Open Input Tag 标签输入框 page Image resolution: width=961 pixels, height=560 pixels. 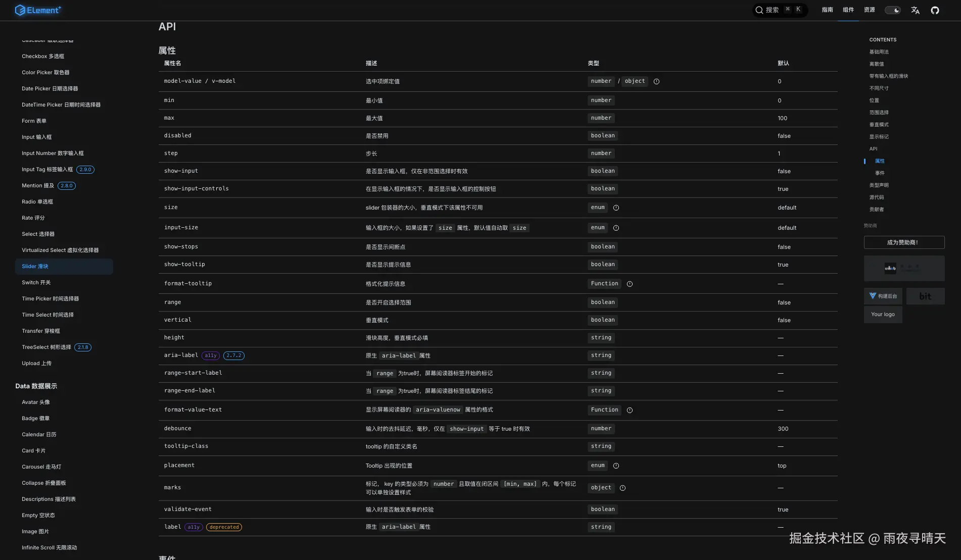tap(47, 170)
